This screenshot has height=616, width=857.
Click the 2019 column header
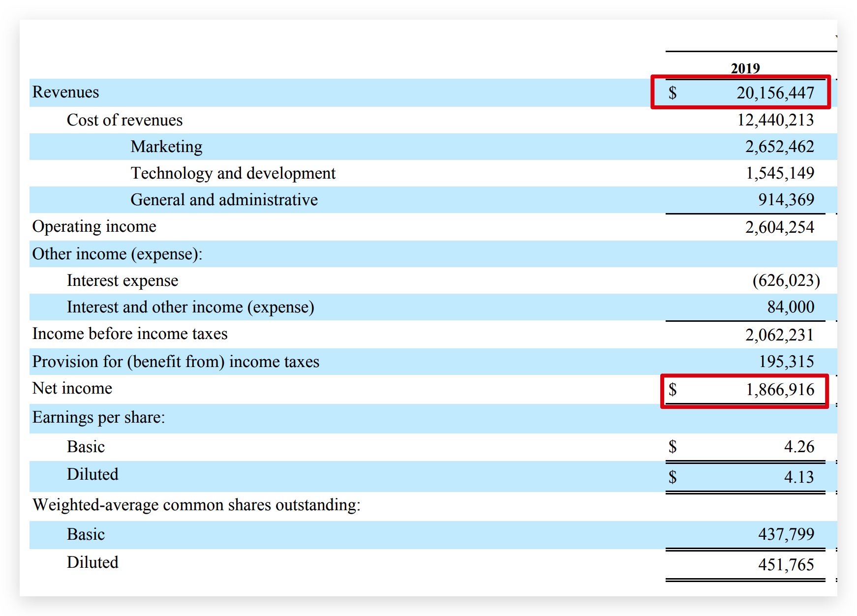coord(745,68)
